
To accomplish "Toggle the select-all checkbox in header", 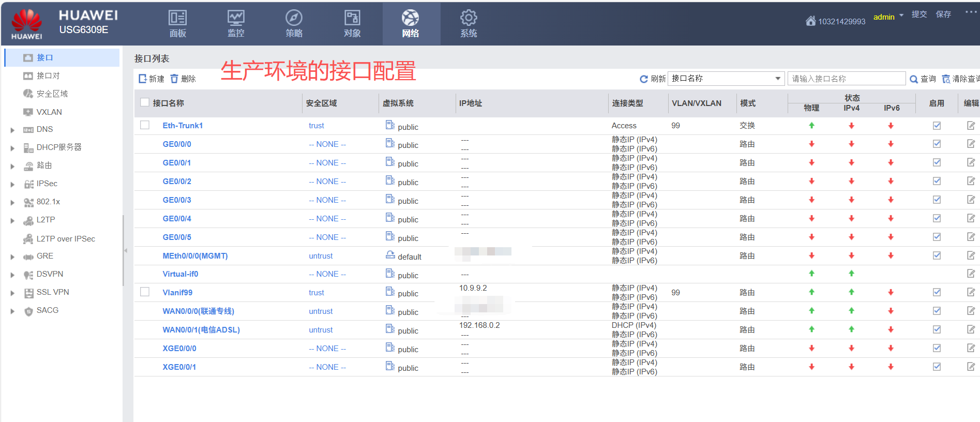I will [x=145, y=102].
